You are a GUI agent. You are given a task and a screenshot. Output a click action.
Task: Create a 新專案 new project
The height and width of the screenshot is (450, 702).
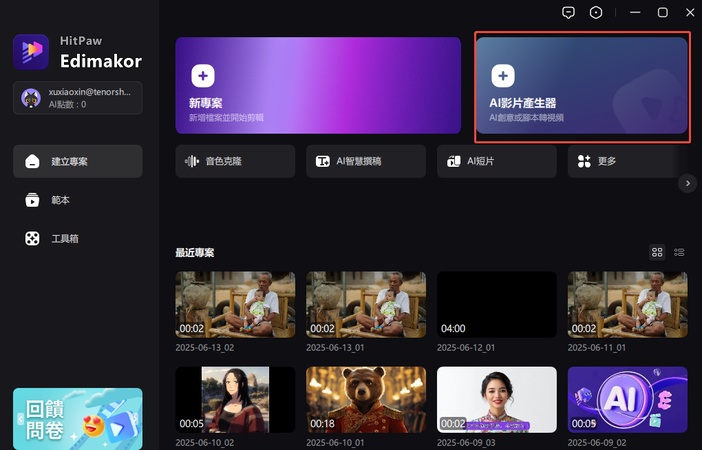pyautogui.click(x=318, y=85)
